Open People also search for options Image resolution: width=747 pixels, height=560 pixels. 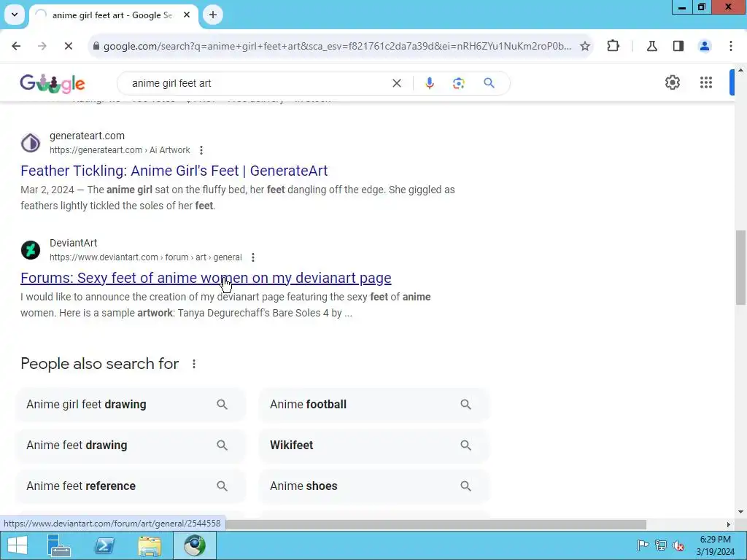(194, 364)
